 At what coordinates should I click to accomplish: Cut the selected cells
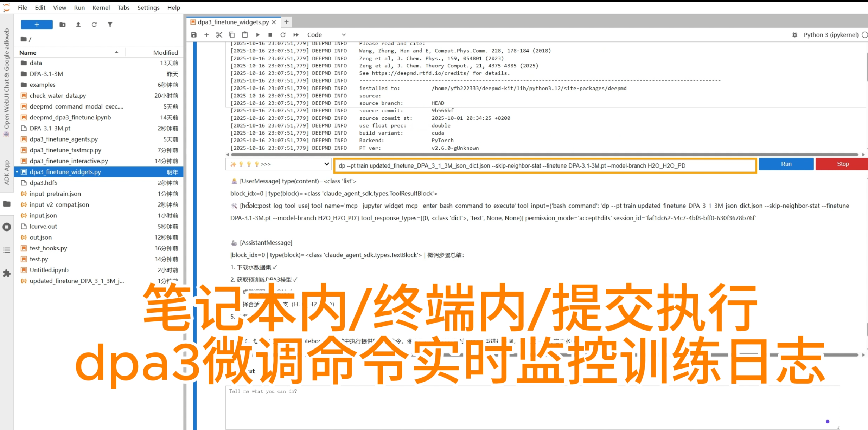(x=219, y=34)
